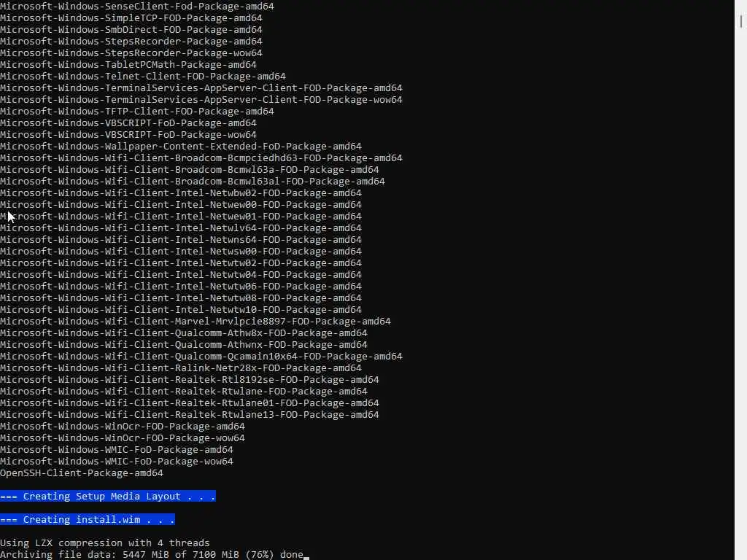Select the SmbDirect-FOD-Package-amd64 line
The width and height of the screenshot is (747, 560).
point(131,29)
